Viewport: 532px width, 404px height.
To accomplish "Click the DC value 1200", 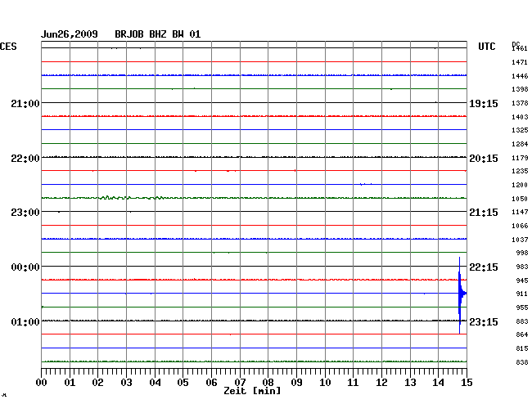I will point(520,185).
